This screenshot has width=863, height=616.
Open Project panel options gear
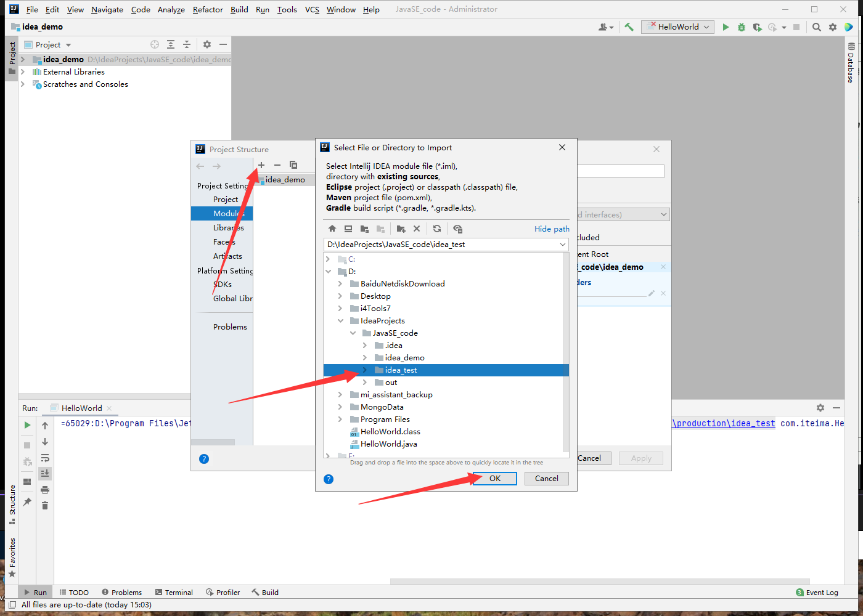tap(207, 44)
